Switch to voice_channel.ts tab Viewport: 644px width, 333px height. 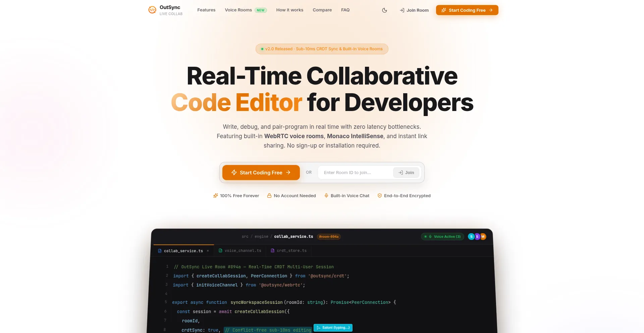click(x=240, y=251)
